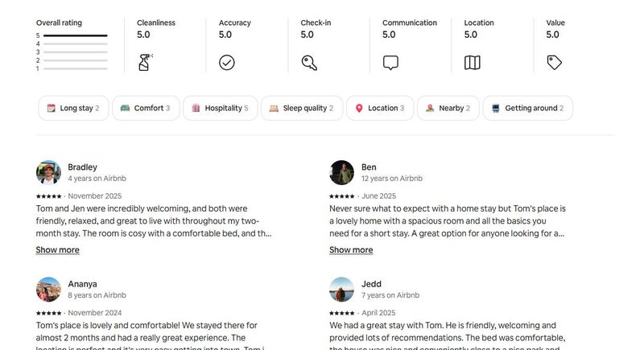The width and height of the screenshot is (644, 350).
Task: Expand Ben's review with Show more
Action: [x=351, y=250]
